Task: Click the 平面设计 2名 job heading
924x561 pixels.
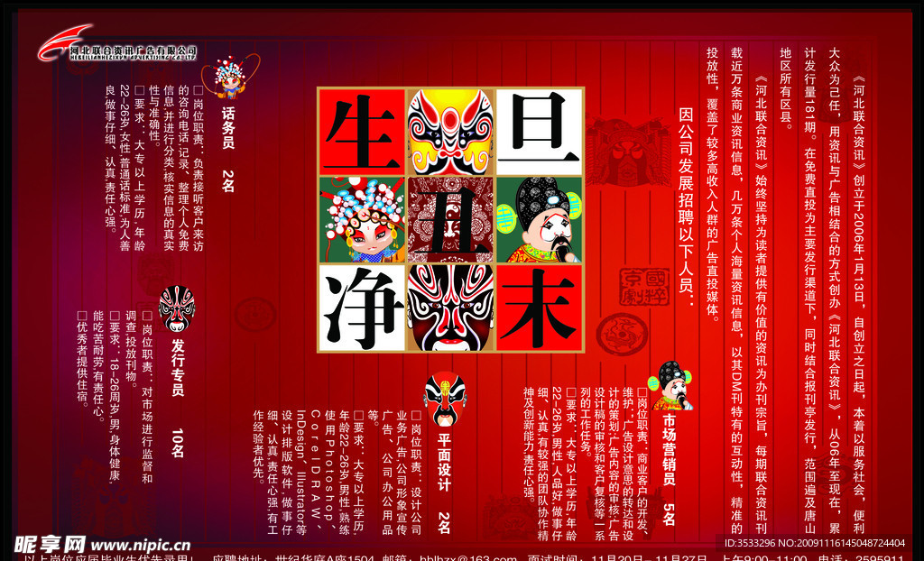Action: pos(444,483)
